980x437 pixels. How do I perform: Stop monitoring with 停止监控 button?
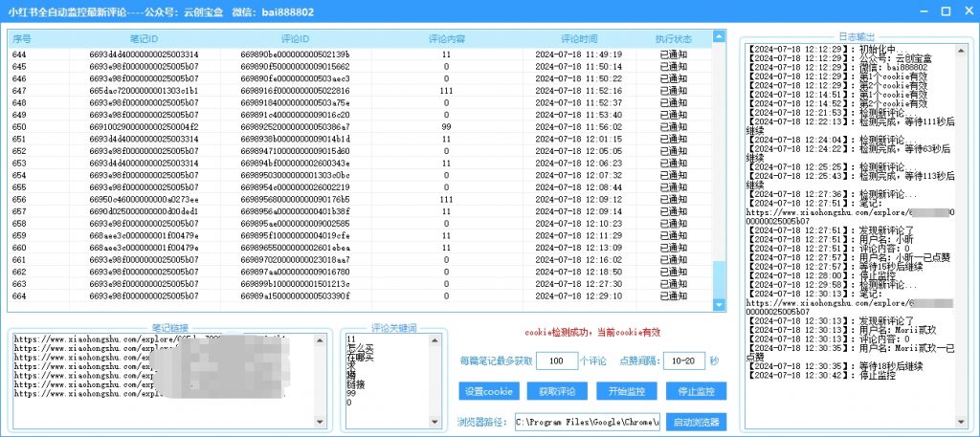click(x=696, y=391)
